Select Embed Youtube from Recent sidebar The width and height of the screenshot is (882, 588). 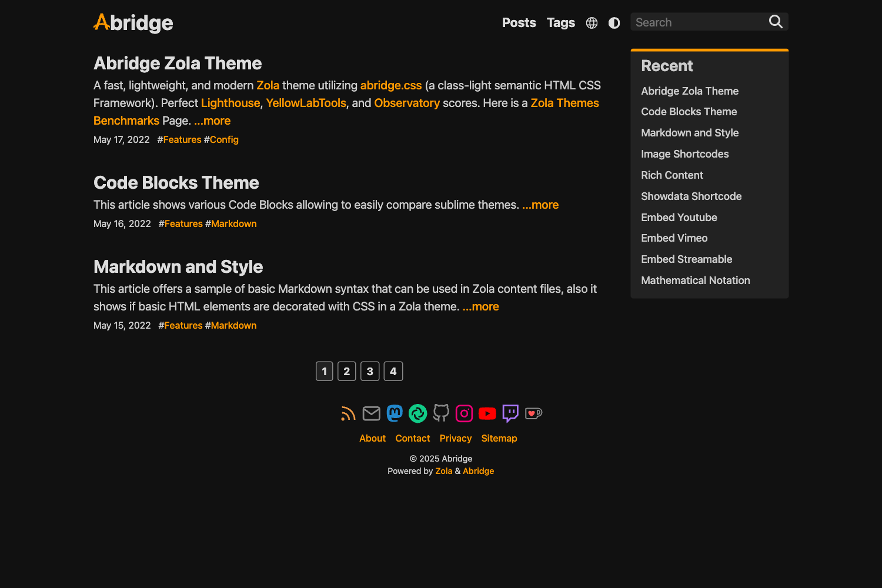(x=679, y=217)
